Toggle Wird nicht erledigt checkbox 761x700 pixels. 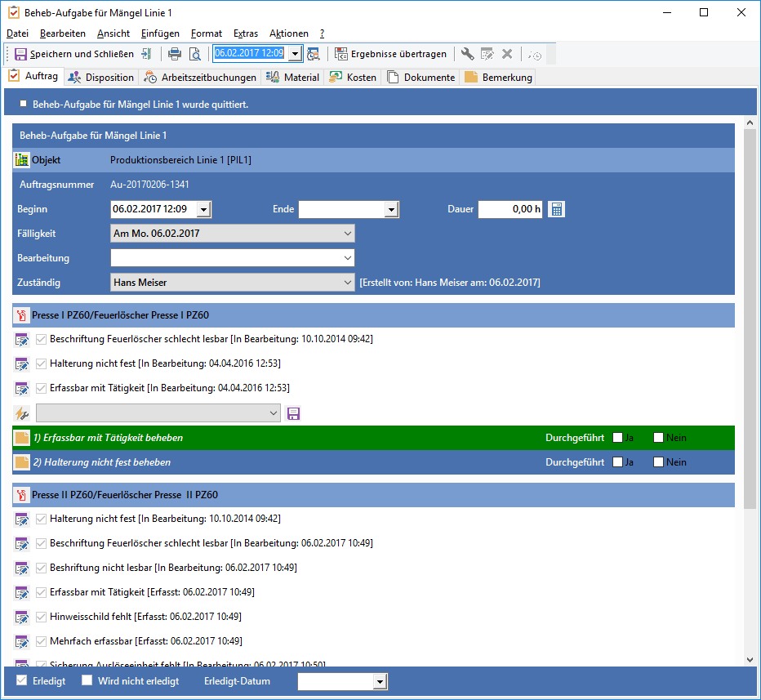point(87,680)
